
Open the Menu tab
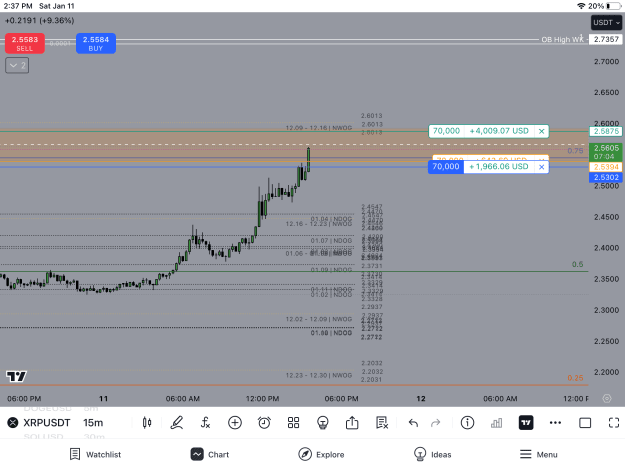tap(539, 455)
